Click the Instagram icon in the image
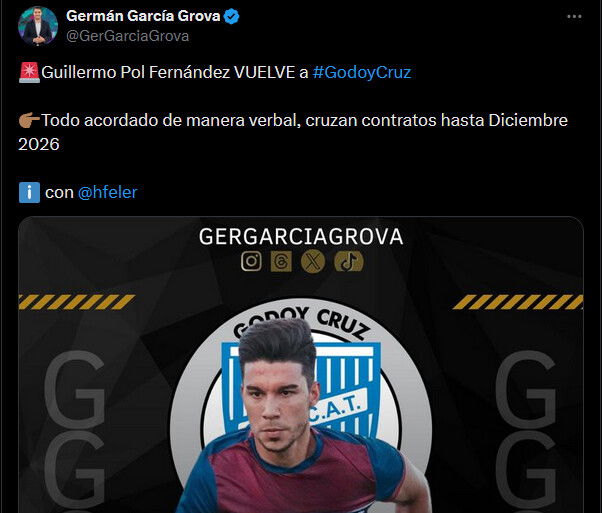This screenshot has height=513, width=602. point(251,261)
